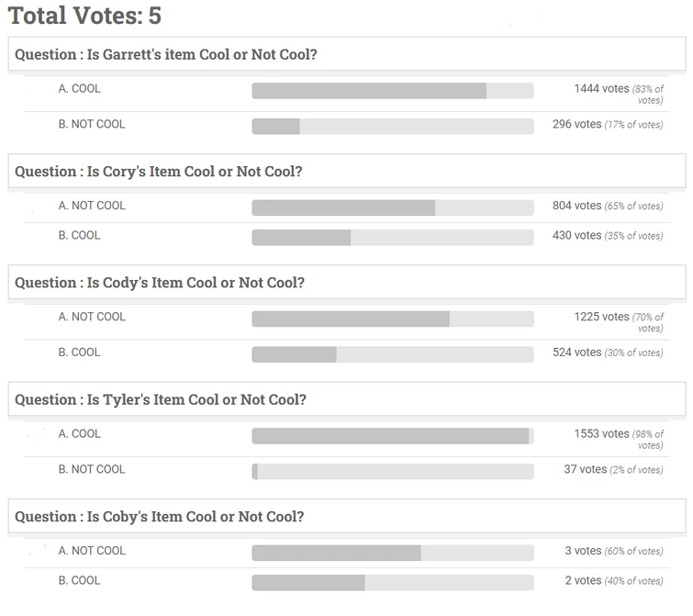Select the Coby's Item question header

point(160,517)
